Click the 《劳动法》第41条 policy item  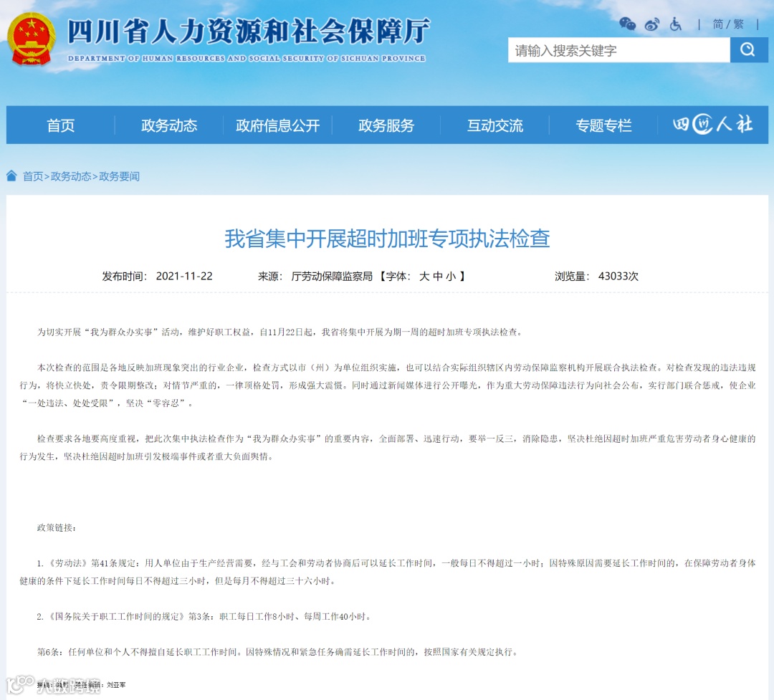[388, 572]
